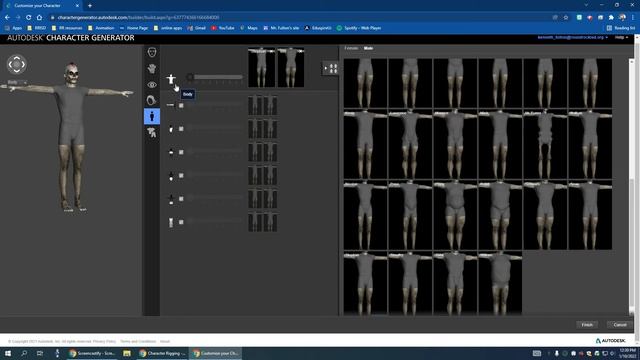The image size is (640, 360).
Task: Open the About footer link
Action: [164, 341]
